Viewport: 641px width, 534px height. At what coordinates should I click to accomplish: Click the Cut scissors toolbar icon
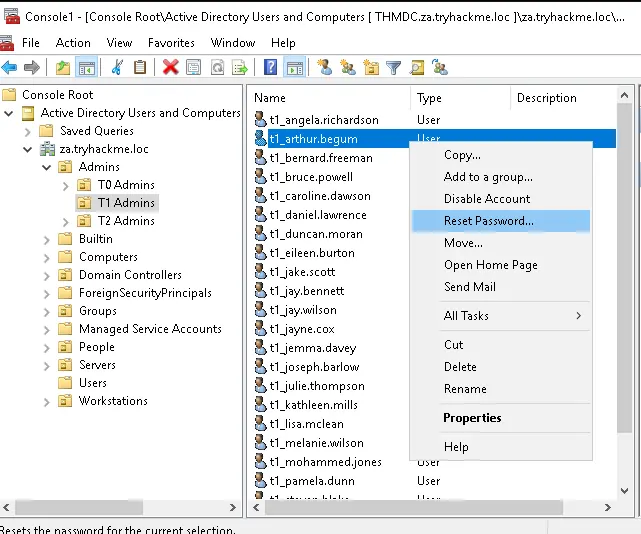117,67
